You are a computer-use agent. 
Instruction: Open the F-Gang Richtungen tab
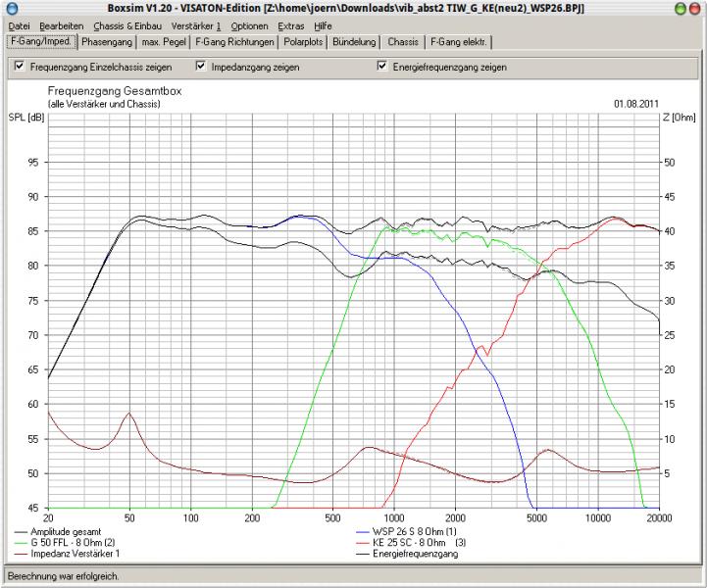[236, 42]
